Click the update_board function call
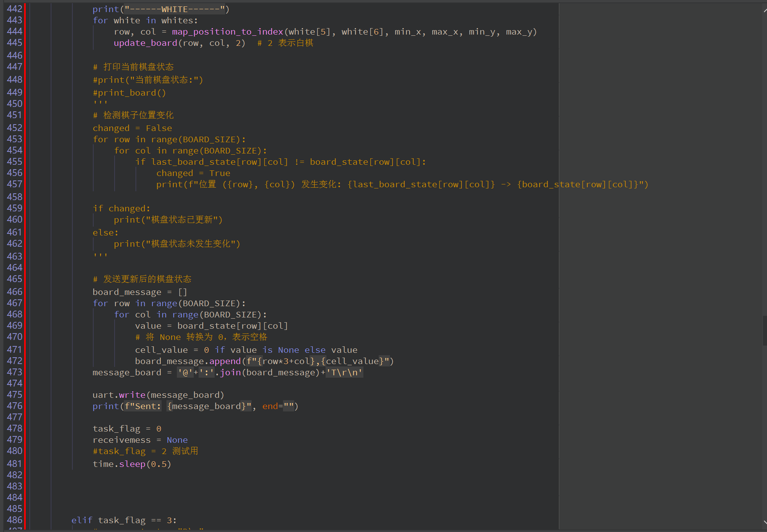This screenshot has height=532, width=767. (x=145, y=43)
